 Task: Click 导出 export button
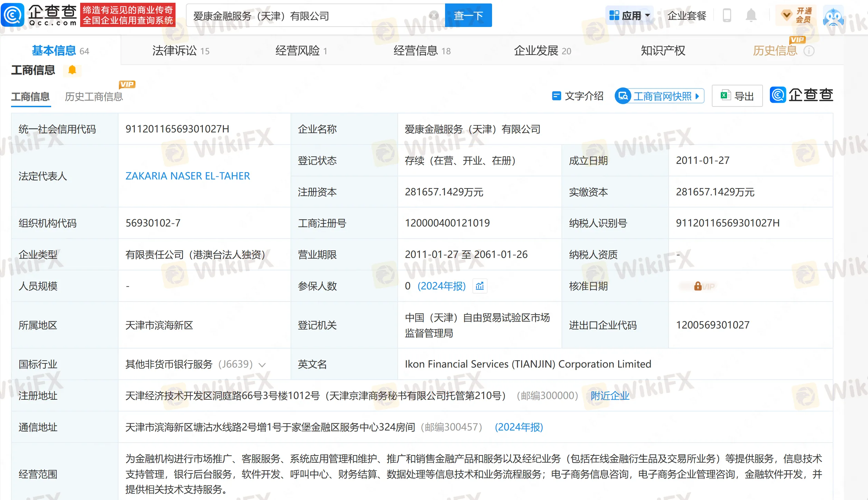[x=737, y=96]
